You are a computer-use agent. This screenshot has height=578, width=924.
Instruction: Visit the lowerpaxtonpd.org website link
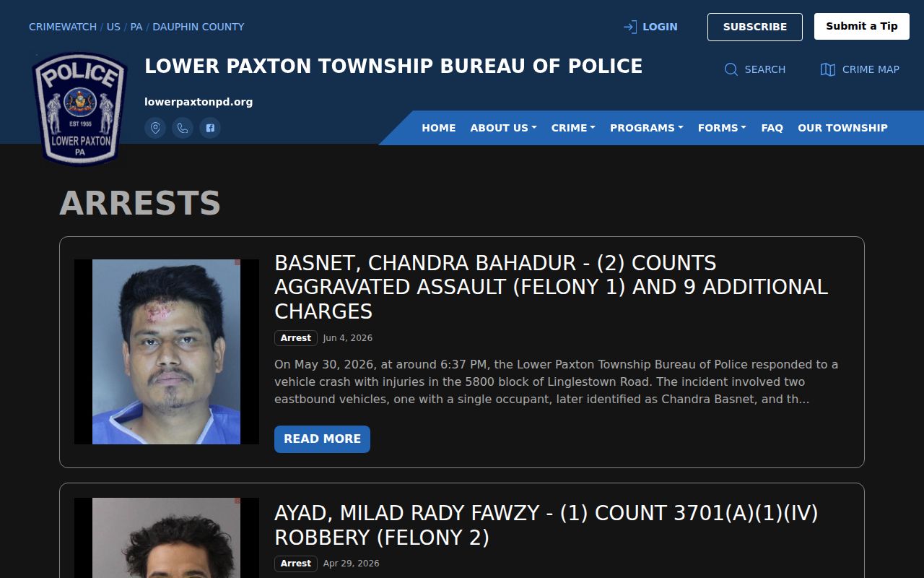(x=199, y=102)
